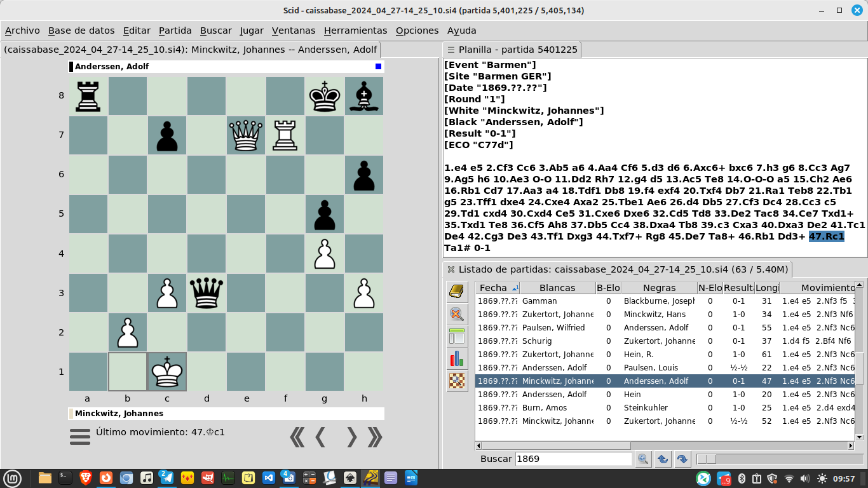Viewport: 868px width, 488px height.
Task: Click the highlighted 47.Rc1 move in notation
Action: click(x=826, y=237)
